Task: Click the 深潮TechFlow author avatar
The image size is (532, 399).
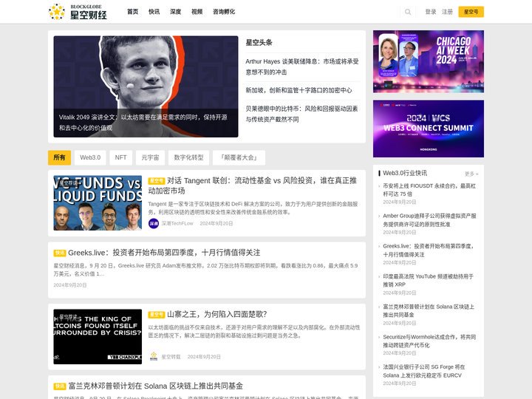Action: pos(154,223)
